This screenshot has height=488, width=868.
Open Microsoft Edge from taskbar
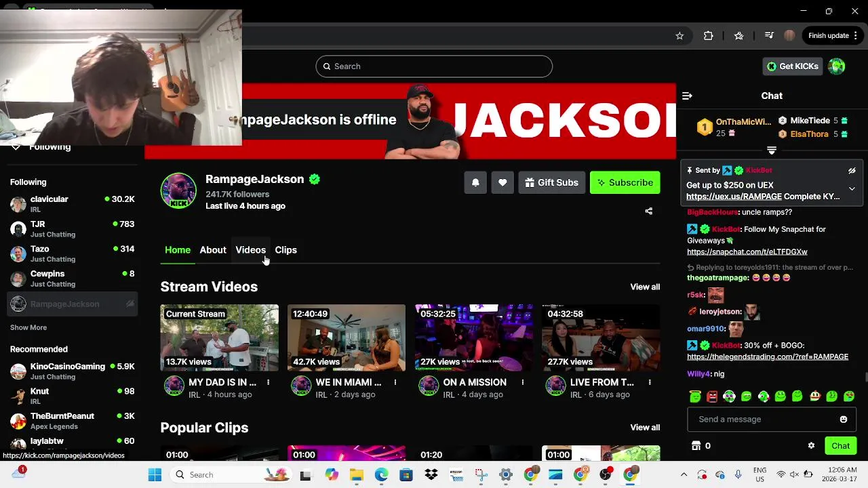pyautogui.click(x=382, y=474)
